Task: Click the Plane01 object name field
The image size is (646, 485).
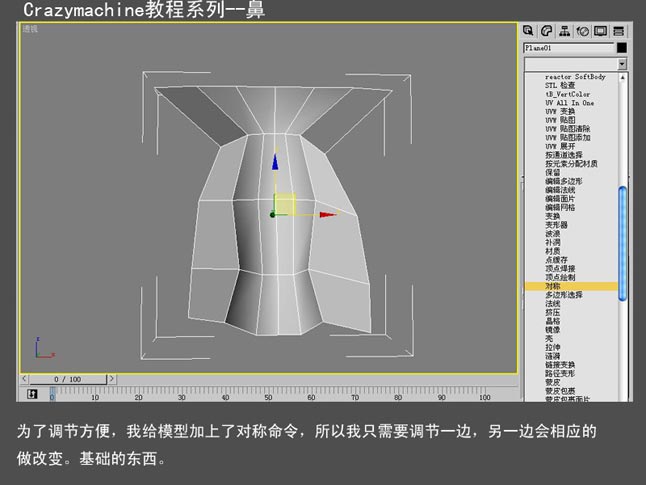Action: click(569, 48)
